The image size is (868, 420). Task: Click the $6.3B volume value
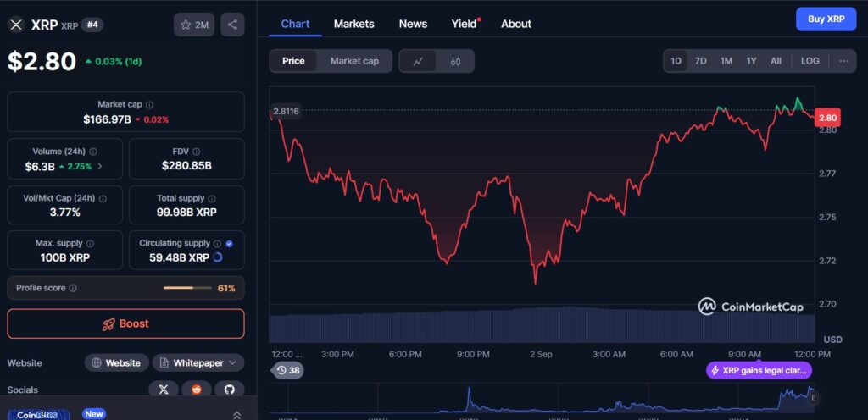coord(40,166)
